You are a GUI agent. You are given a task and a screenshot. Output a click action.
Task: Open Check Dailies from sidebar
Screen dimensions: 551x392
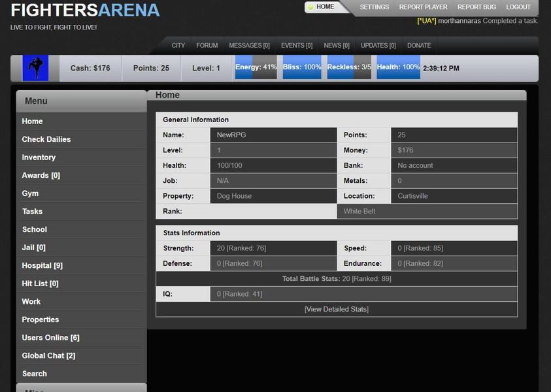pyautogui.click(x=45, y=139)
